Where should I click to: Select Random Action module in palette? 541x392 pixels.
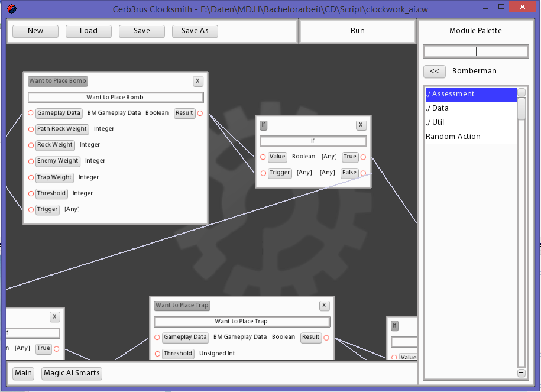[471, 137]
